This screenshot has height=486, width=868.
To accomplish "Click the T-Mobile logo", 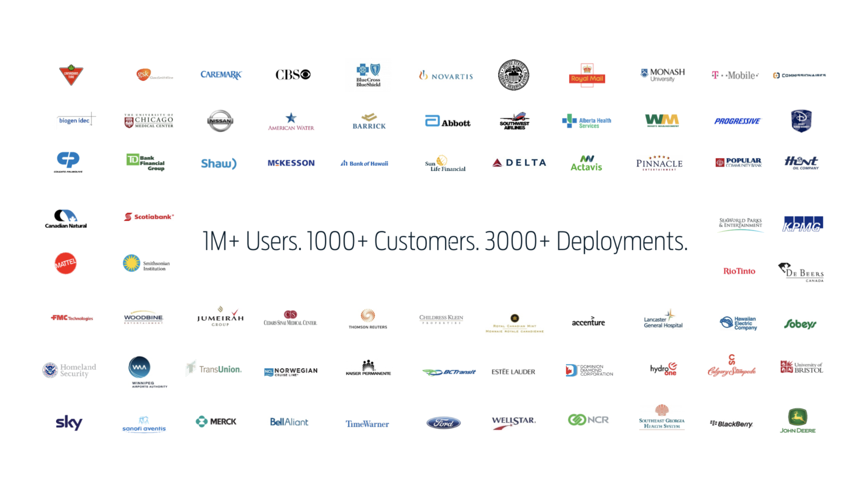I will [x=735, y=75].
